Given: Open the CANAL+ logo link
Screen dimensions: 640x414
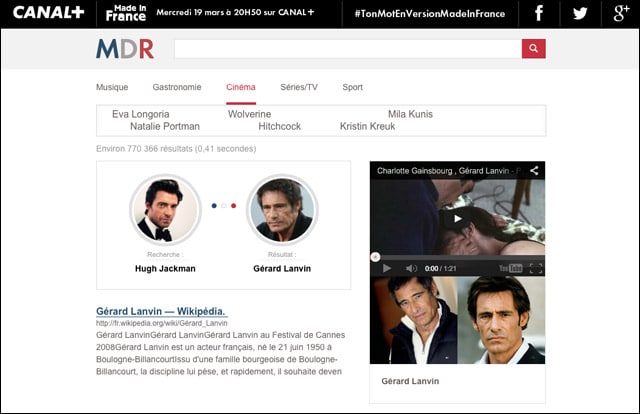Looking at the screenshot, I should click(49, 13).
